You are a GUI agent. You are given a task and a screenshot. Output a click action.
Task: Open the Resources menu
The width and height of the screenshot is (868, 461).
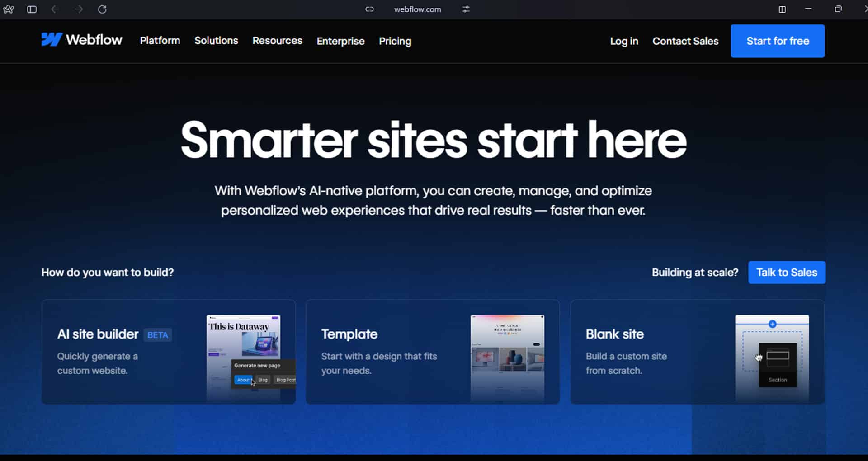point(277,41)
